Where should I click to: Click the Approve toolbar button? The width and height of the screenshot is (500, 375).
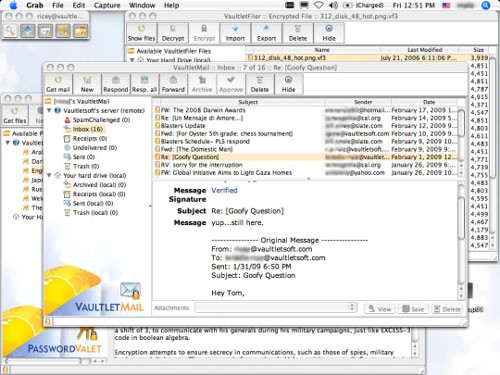click(231, 84)
